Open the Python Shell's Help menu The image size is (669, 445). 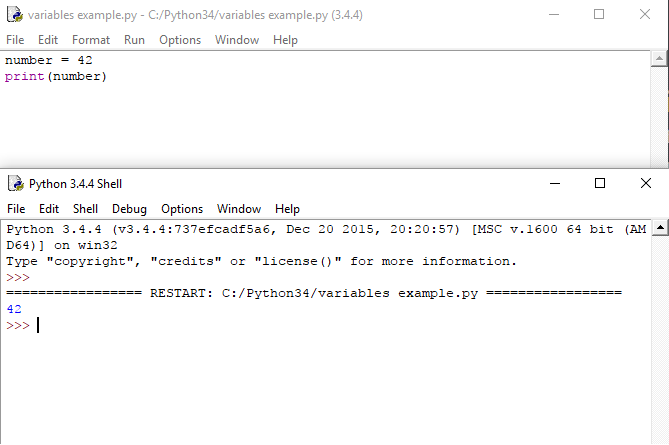point(287,209)
